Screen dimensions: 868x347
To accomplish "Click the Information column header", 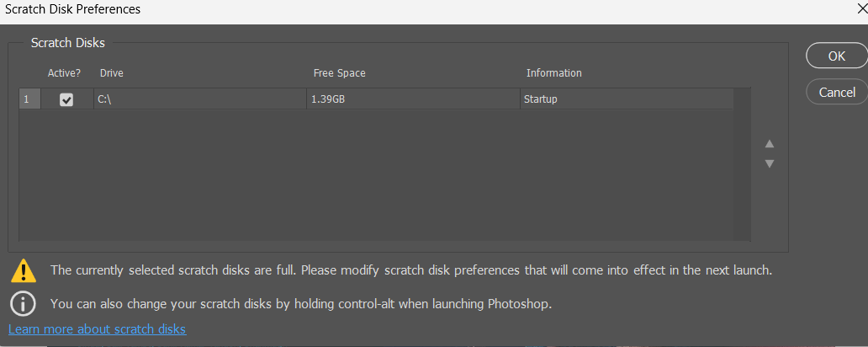I will 553,73.
